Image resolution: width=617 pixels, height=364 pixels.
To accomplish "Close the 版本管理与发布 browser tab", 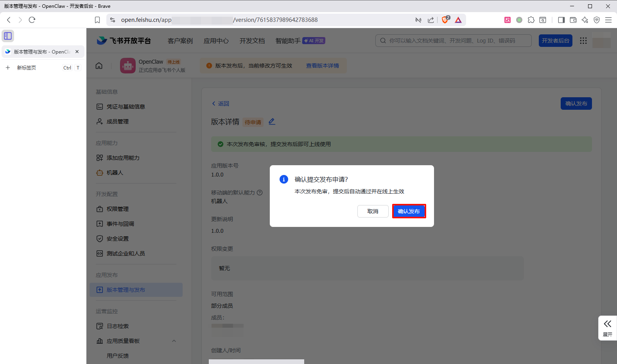I will coord(77,52).
